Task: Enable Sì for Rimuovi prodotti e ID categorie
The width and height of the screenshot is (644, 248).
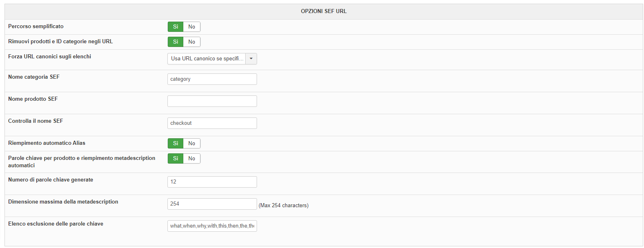Action: coord(176,42)
